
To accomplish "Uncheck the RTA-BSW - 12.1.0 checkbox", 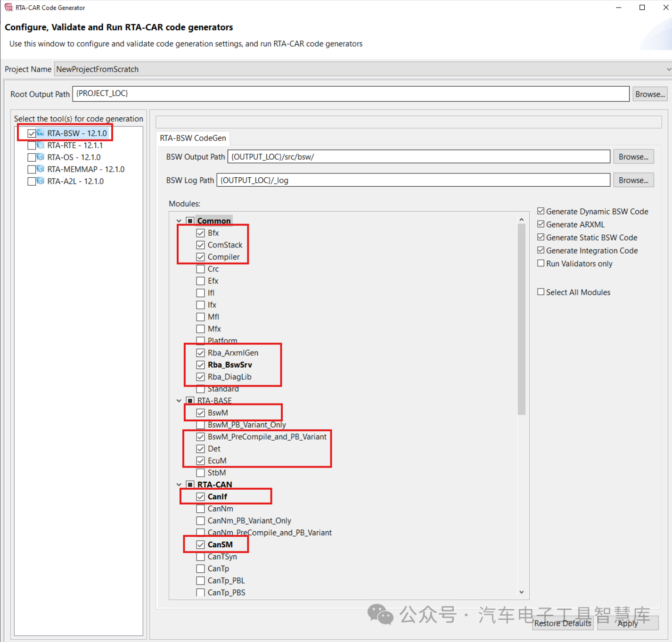I will 32,133.
